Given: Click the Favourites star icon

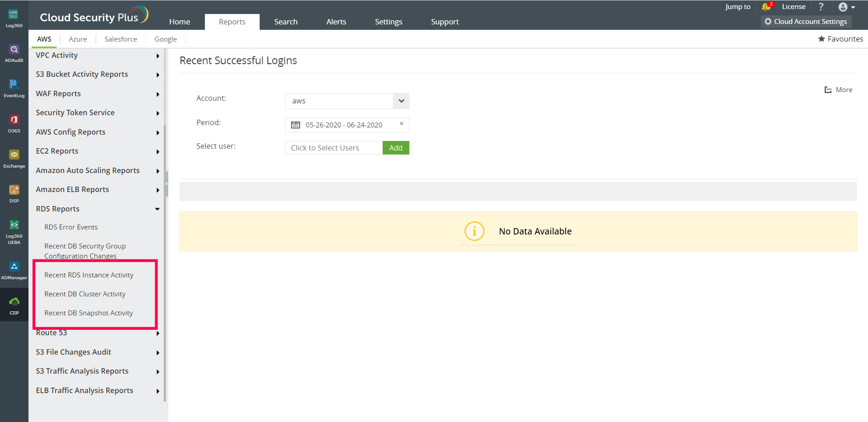Looking at the screenshot, I should coord(821,39).
